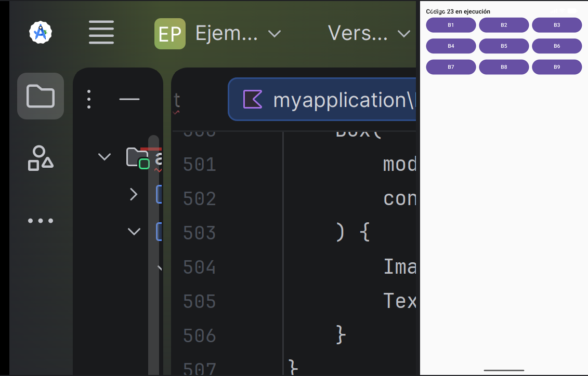Show more tool windows ellipsis
Screen dimensions: 588x376
point(41,221)
